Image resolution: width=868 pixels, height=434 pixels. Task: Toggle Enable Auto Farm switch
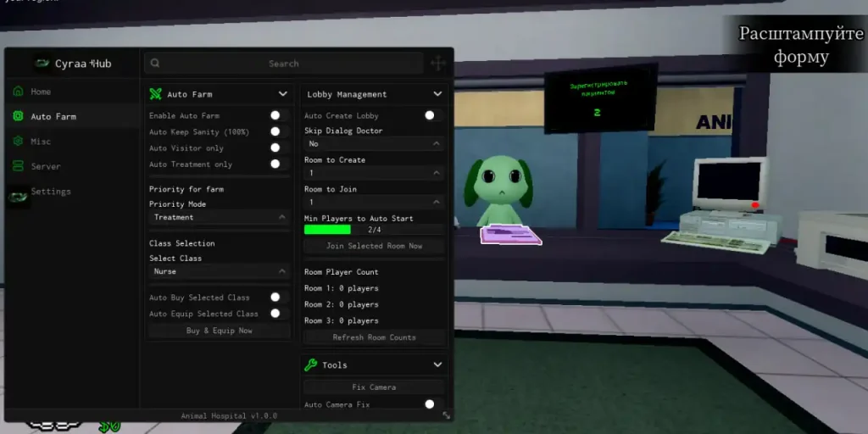279,115
